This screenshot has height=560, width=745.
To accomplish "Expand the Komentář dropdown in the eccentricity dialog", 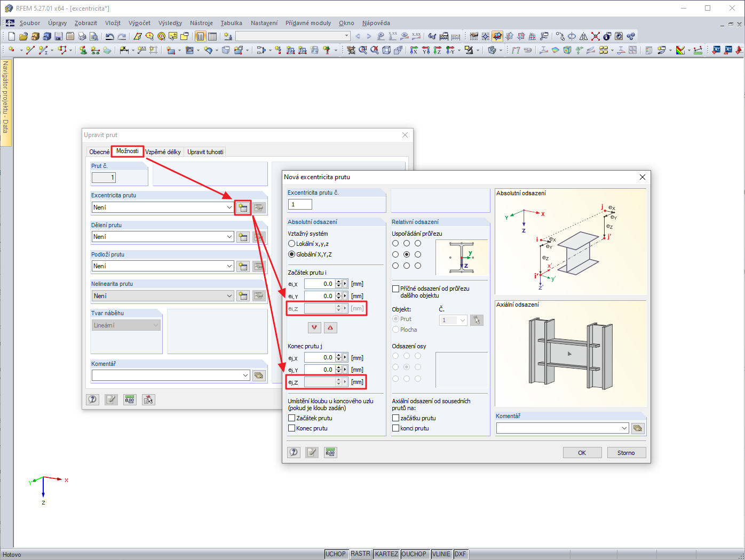I will tap(624, 428).
